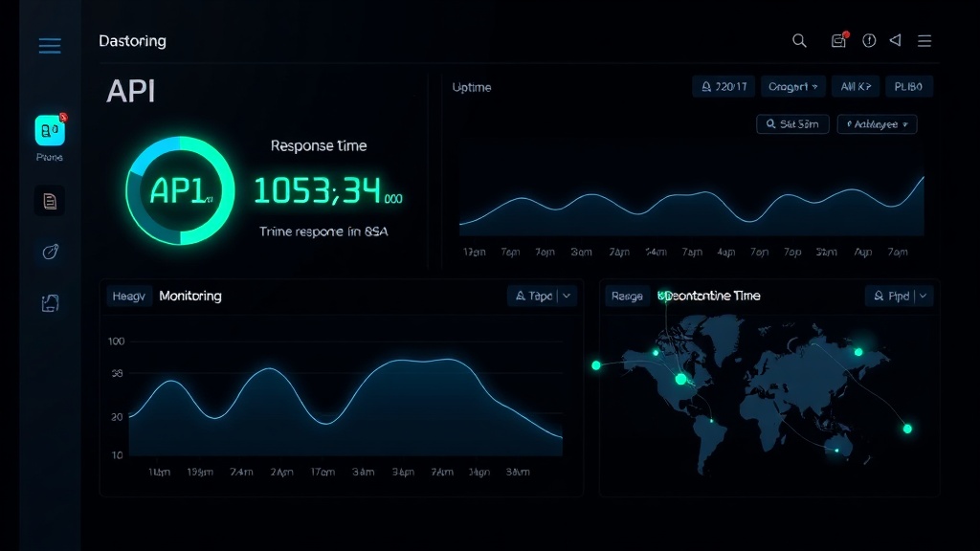Viewport: 980px width, 551px height.
Task: Select the document icon in the sidebar
Action: click(x=49, y=200)
